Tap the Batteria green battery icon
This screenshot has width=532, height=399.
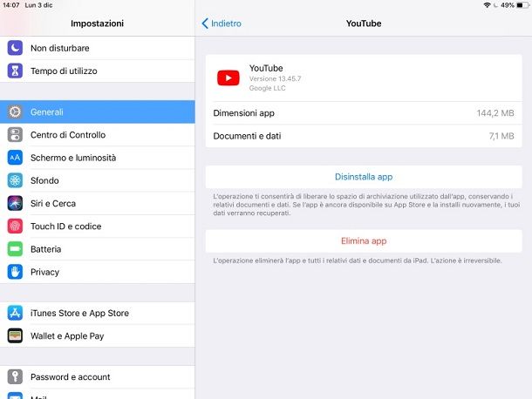(x=15, y=249)
